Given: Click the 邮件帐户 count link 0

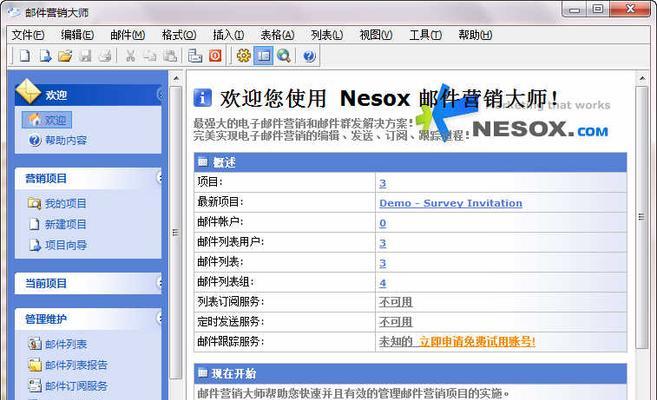Looking at the screenshot, I should (383, 223).
